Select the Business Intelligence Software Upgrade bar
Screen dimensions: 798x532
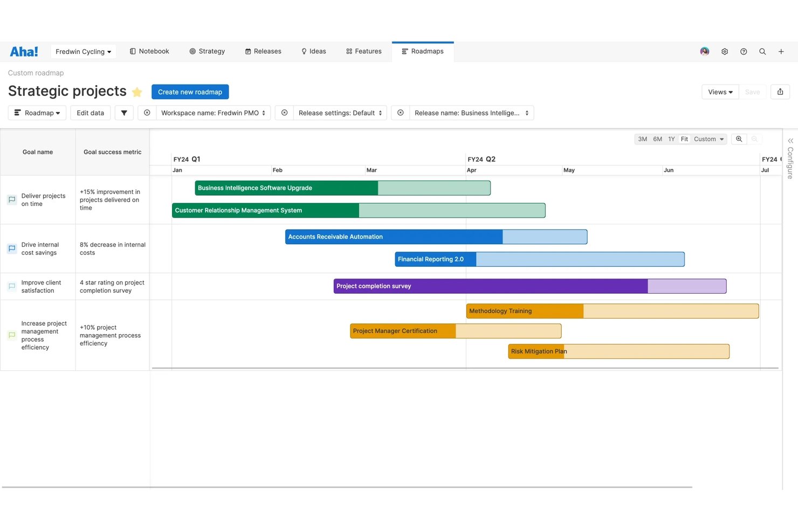[342, 188]
